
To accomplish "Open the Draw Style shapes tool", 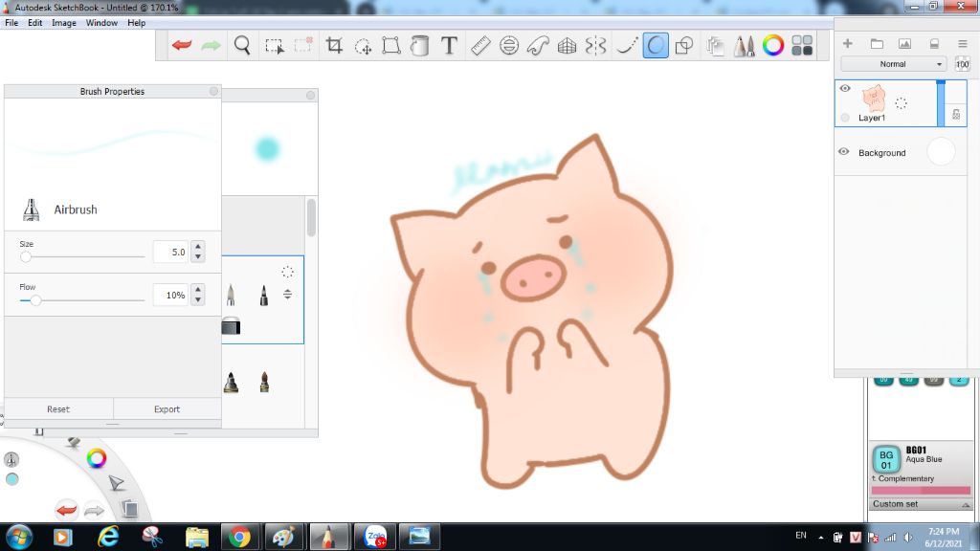I will (684, 46).
